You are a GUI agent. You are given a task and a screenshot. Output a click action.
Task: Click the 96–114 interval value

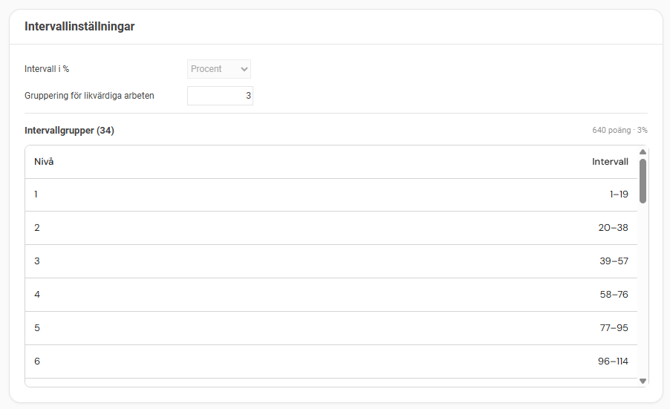pyautogui.click(x=613, y=361)
